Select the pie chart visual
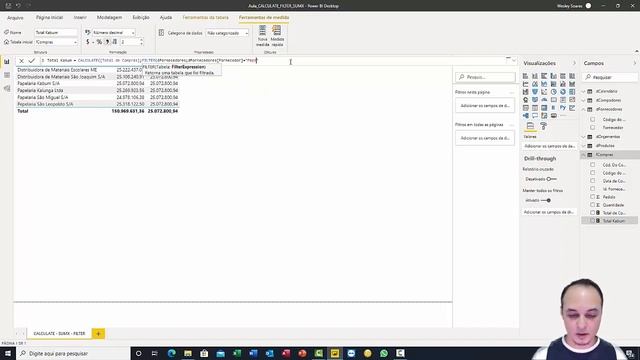This screenshot has height=360, width=640. [553, 92]
